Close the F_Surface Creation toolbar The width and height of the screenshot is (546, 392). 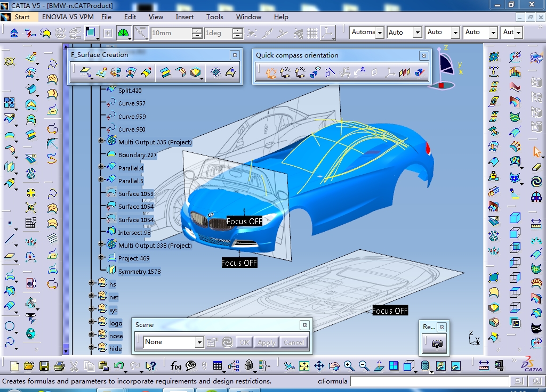[235, 55]
